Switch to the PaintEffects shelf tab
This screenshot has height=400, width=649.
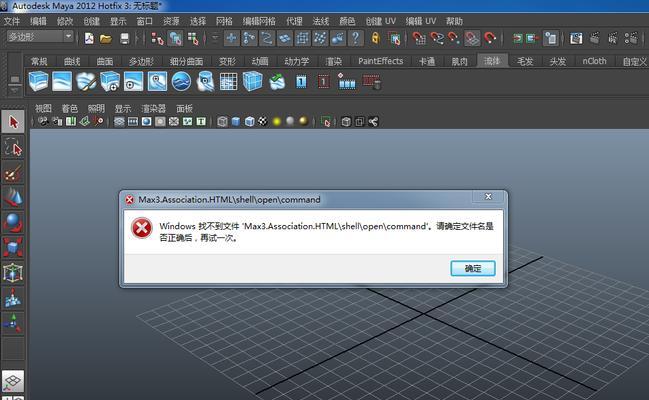[380, 61]
